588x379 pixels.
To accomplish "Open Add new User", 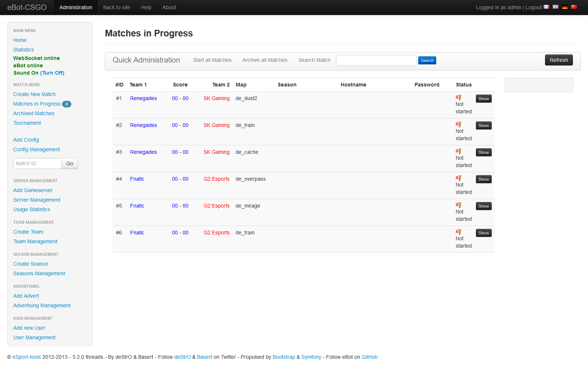I will coord(29,328).
